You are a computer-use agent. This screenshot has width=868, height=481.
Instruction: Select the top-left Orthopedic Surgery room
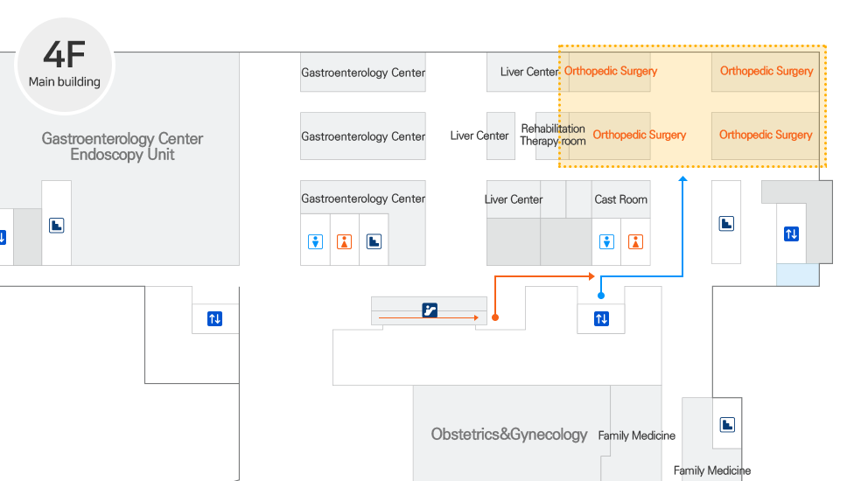pos(610,71)
